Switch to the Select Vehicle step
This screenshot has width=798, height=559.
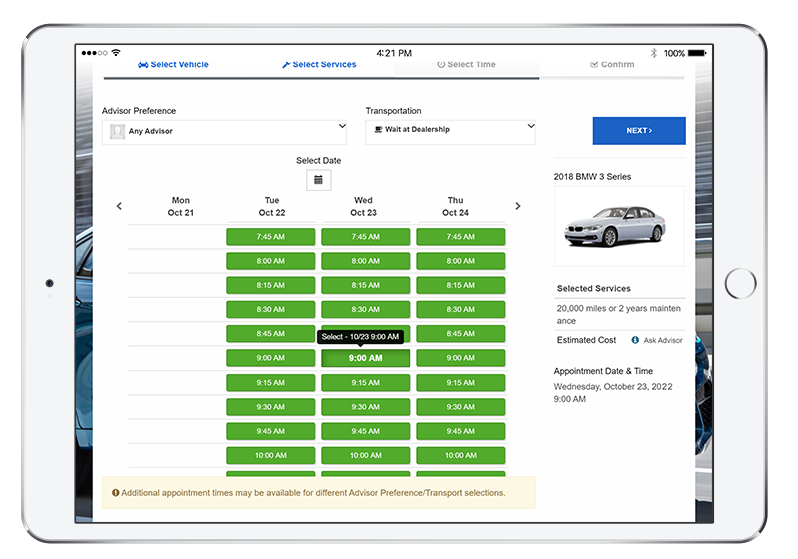coord(173,65)
